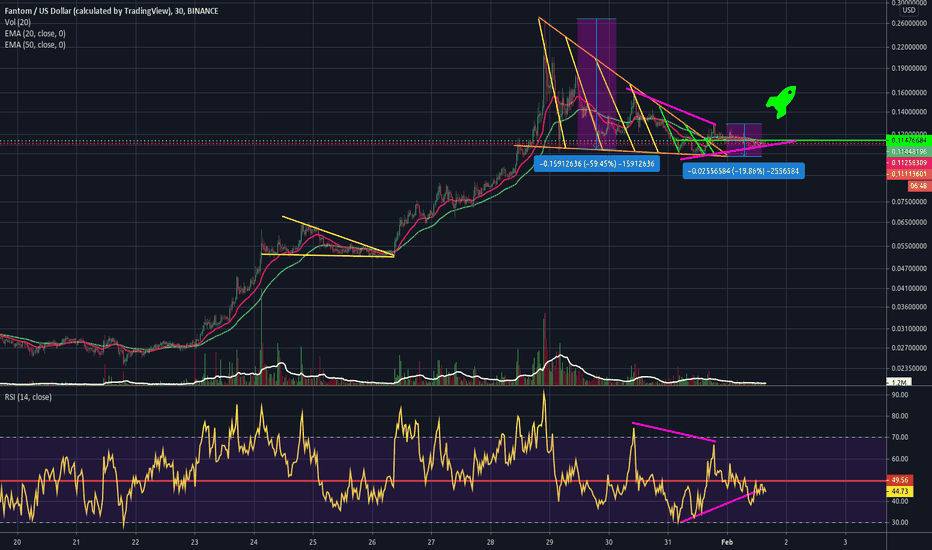Viewport: 932px width, 550px height.
Task: Click the 0.16000000 price axis tick
Action: [909, 92]
